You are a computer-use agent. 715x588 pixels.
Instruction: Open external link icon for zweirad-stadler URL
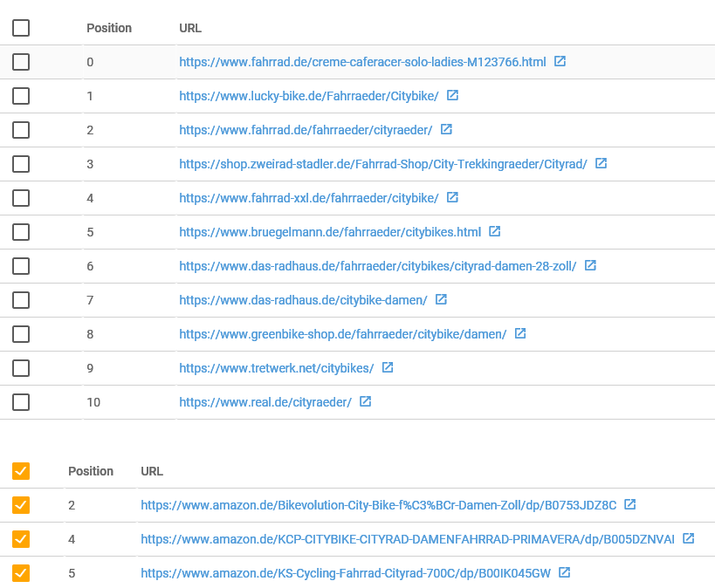601,163
